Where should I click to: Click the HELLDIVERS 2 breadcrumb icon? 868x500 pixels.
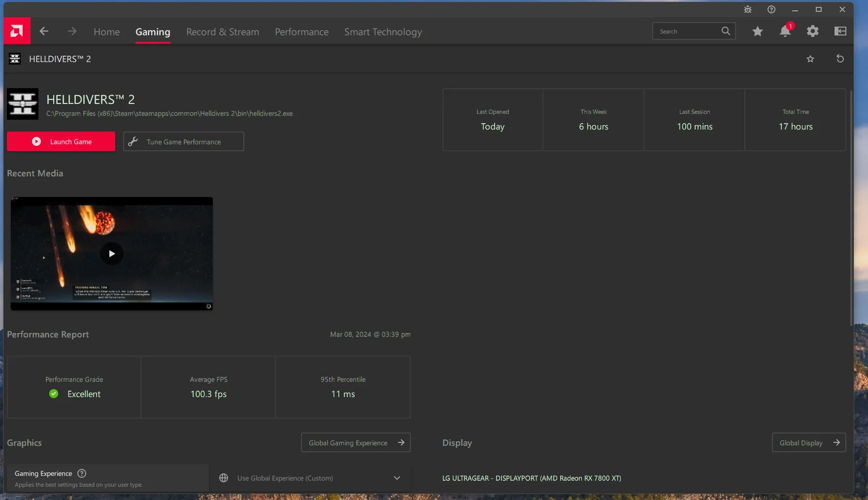[x=15, y=59]
